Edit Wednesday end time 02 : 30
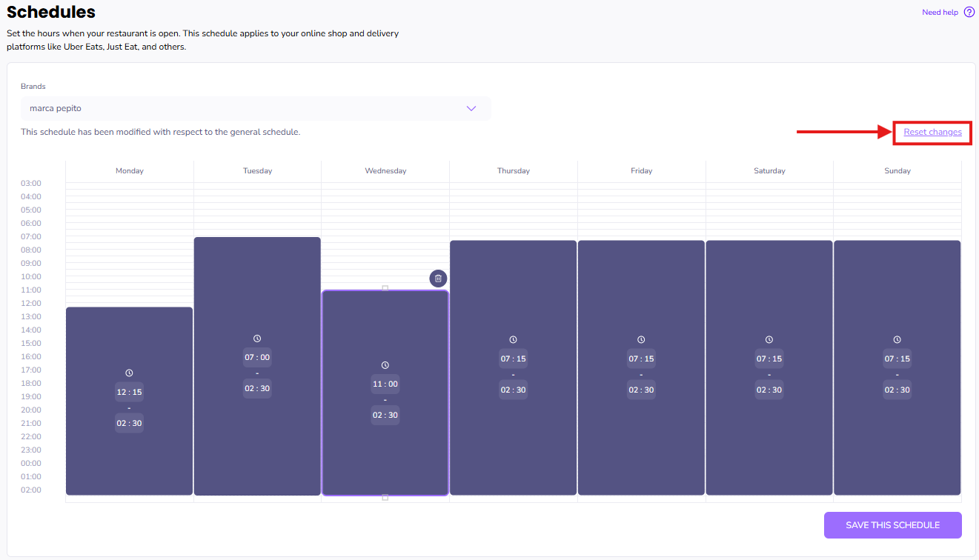Viewport: 979px width, 560px height. point(385,415)
